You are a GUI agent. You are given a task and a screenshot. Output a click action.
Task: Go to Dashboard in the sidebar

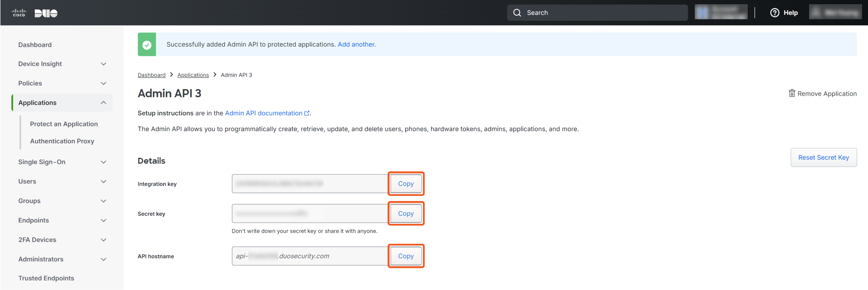[x=35, y=45]
